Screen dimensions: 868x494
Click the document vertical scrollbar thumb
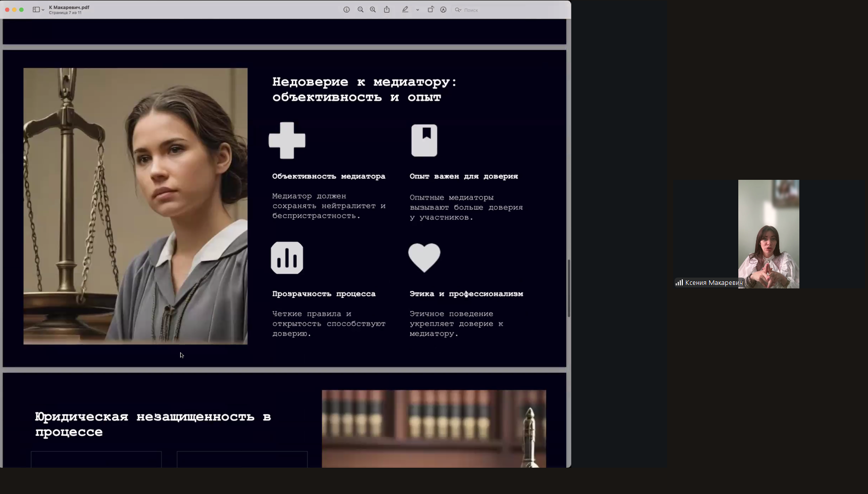pos(569,288)
